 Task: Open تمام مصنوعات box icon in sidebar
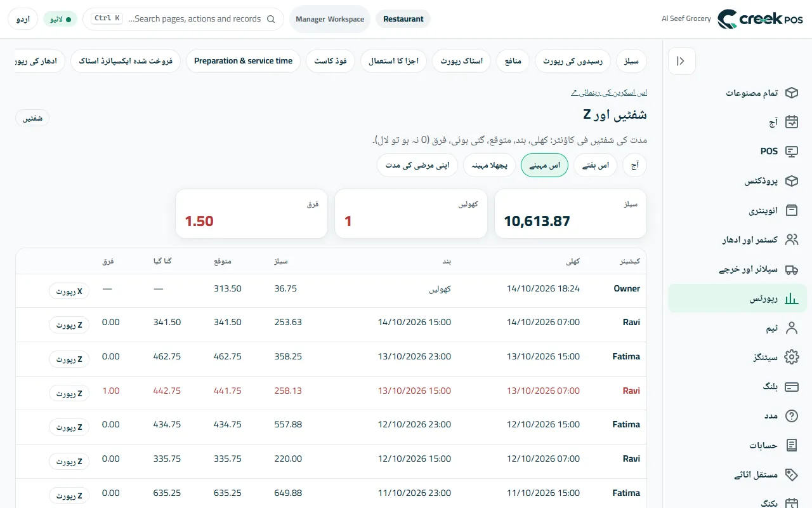click(791, 93)
